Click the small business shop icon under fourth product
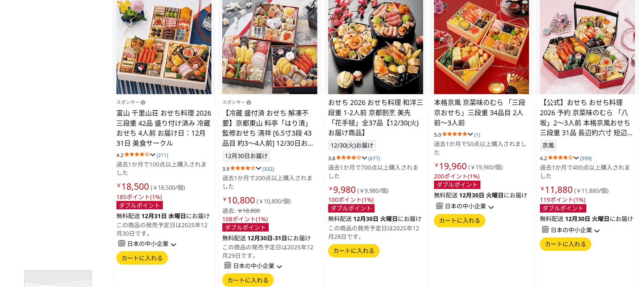Image resolution: width=644 pixels, height=287 pixels. [439, 206]
